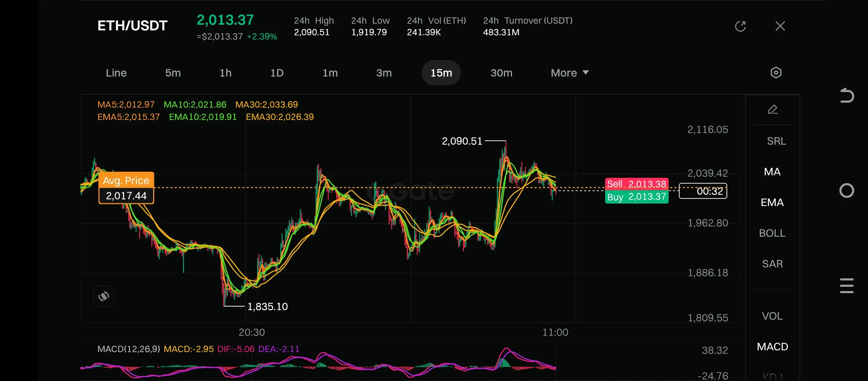Switch chart to 1h interval
This screenshot has width=868, height=381.
tap(225, 73)
